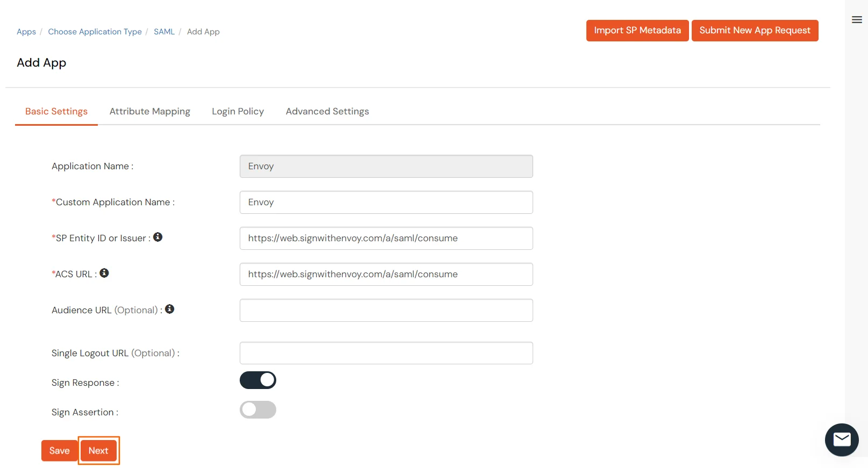Click Import SP Metadata button
868x468 pixels.
(x=637, y=31)
